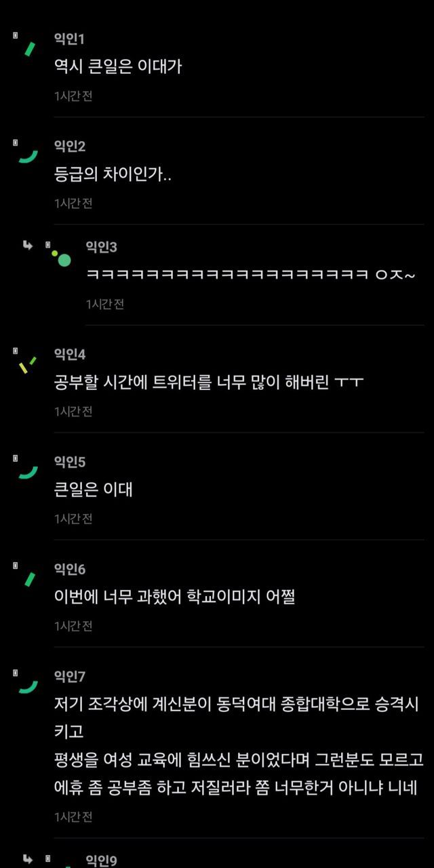434x868 pixels.
Task: Open the 익인1 username
Action: tap(69, 39)
